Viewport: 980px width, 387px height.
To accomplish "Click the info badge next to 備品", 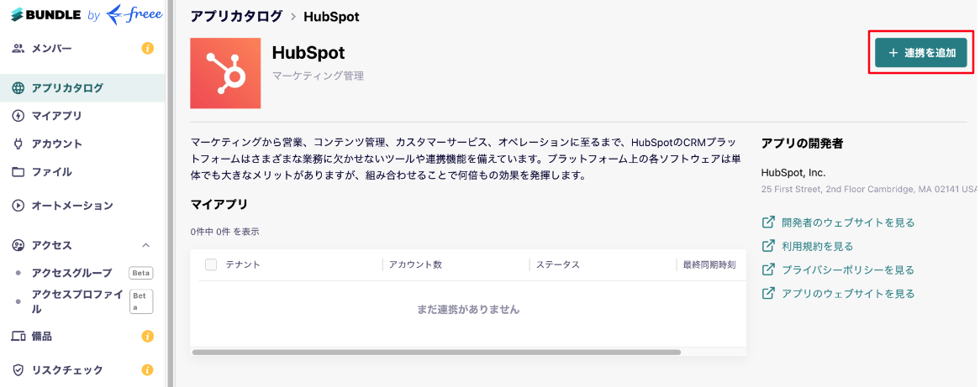I will (147, 337).
